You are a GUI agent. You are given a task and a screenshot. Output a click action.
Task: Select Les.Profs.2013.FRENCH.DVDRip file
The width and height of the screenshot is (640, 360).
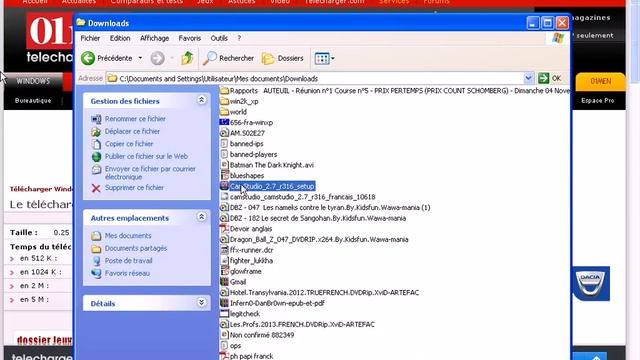coord(297,324)
